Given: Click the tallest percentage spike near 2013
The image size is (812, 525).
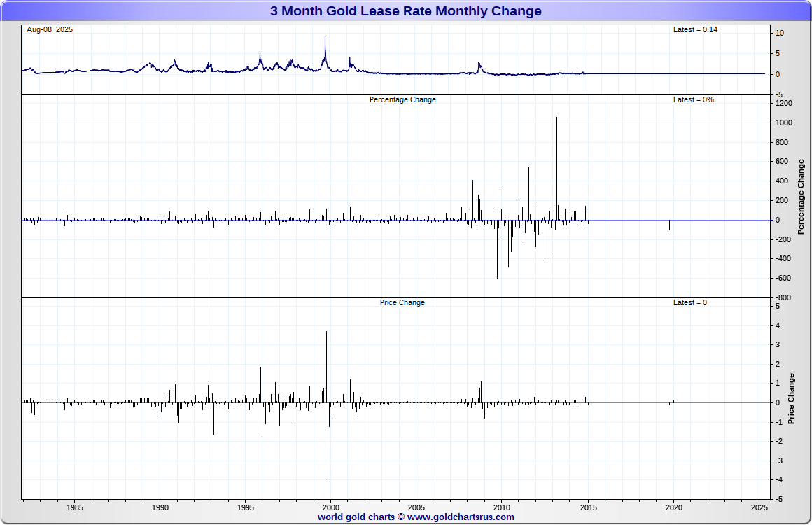Looking at the screenshot, I should (x=556, y=168).
